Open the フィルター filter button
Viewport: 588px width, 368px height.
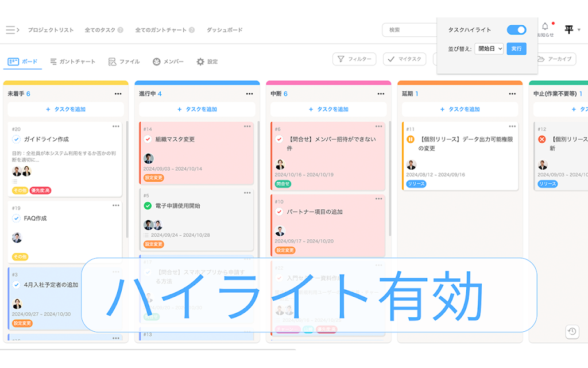(x=354, y=59)
